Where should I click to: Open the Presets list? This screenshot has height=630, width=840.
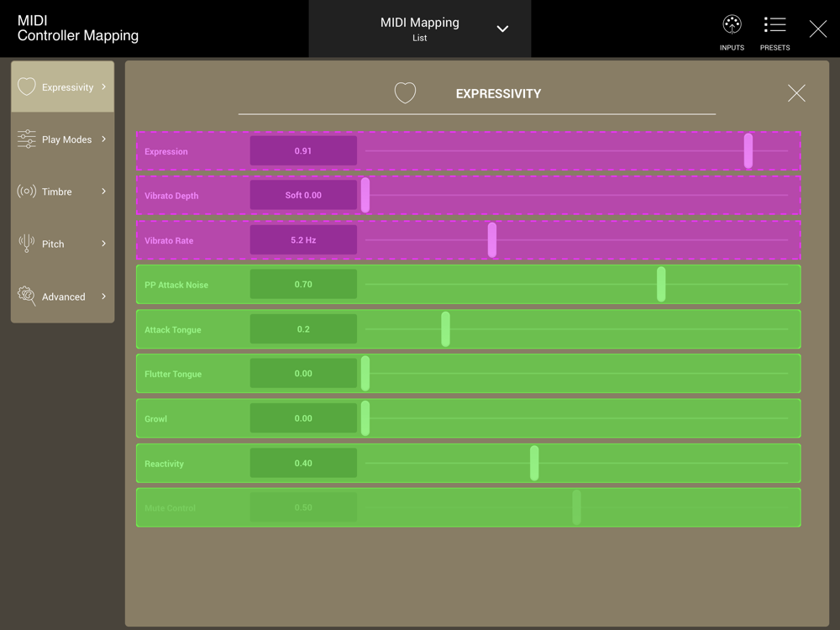(774, 34)
